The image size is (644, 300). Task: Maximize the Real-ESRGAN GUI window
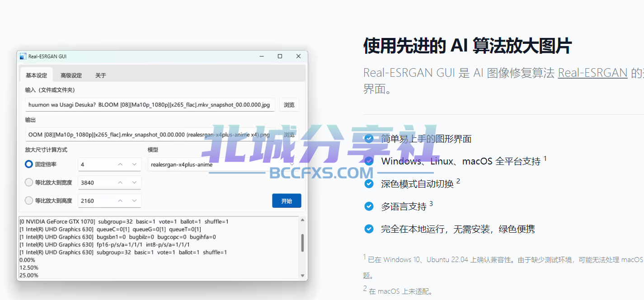click(x=280, y=56)
